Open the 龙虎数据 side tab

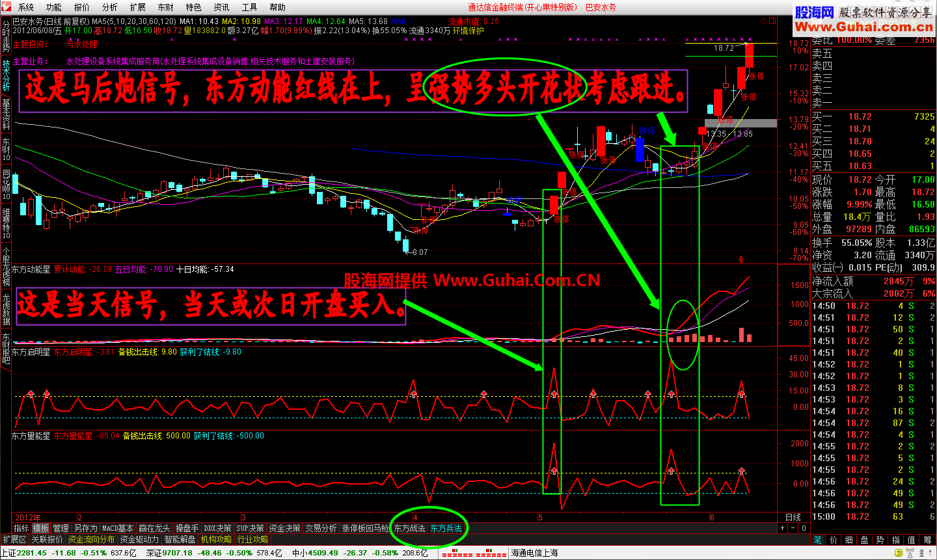click(6, 310)
